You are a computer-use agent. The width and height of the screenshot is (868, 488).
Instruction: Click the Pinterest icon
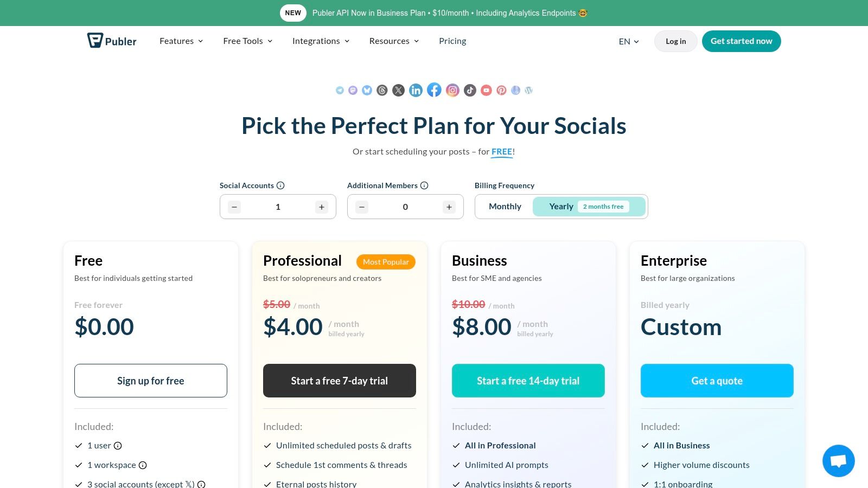pyautogui.click(x=502, y=91)
